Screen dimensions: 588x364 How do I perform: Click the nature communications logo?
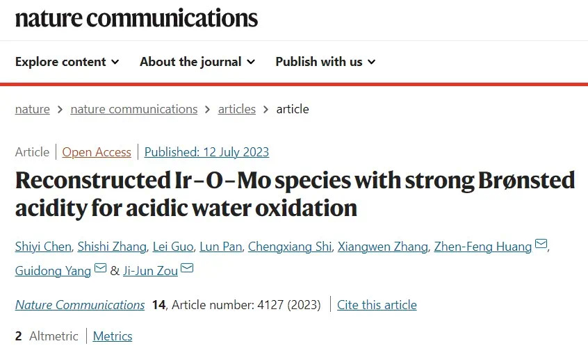(136, 17)
